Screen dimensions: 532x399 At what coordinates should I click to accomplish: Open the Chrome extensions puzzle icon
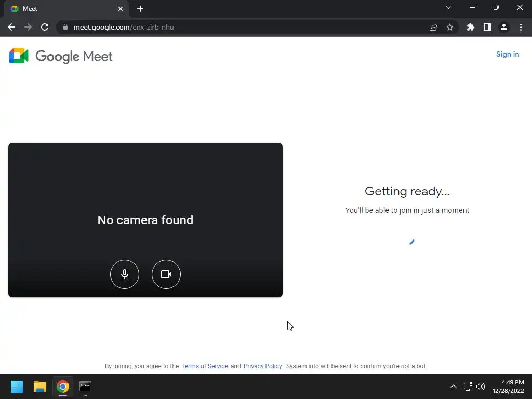(471, 27)
